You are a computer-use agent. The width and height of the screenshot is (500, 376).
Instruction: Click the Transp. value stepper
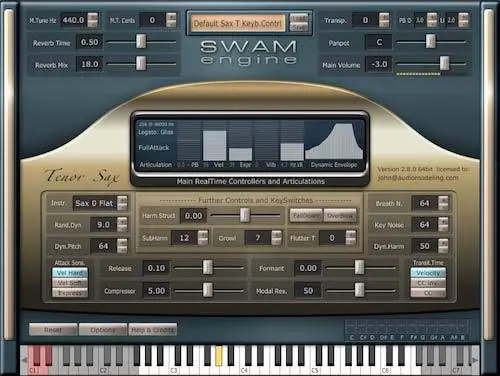(384, 20)
